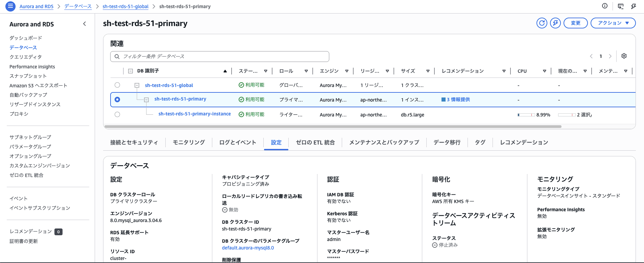Click the disabled icon under local read replica
This screenshot has height=263, width=644.
224,210
